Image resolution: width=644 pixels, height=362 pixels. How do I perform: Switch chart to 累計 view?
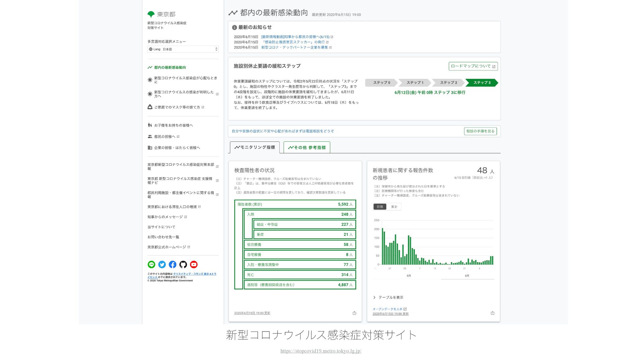point(394,207)
